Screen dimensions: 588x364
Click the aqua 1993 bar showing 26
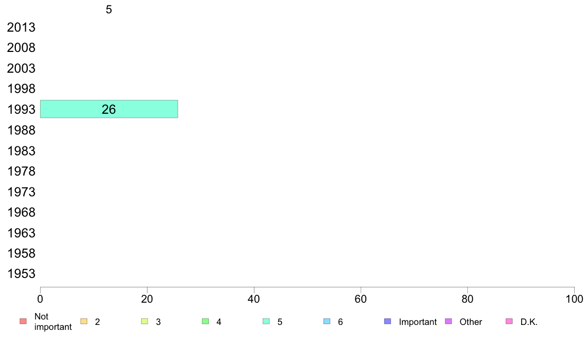click(x=109, y=109)
